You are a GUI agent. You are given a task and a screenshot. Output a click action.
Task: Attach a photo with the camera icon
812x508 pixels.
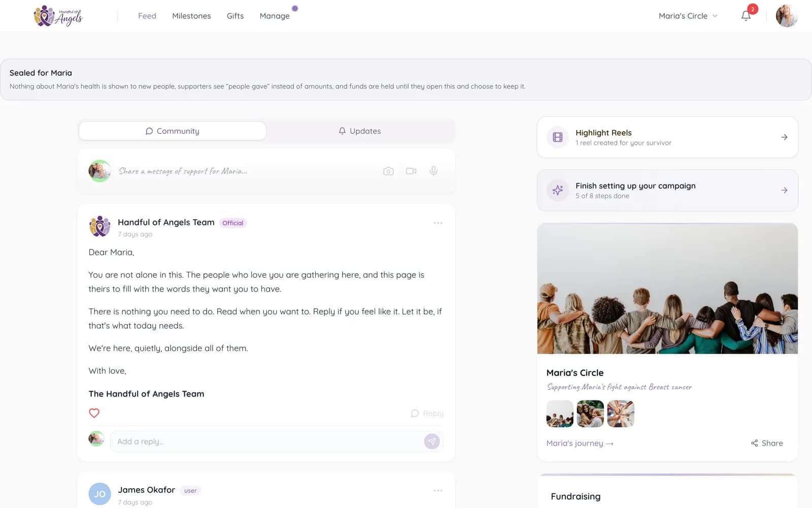388,171
